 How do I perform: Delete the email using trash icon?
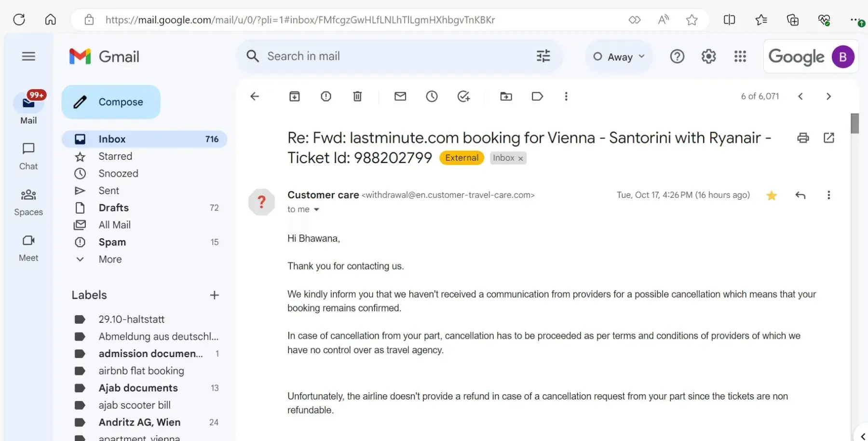pos(357,96)
